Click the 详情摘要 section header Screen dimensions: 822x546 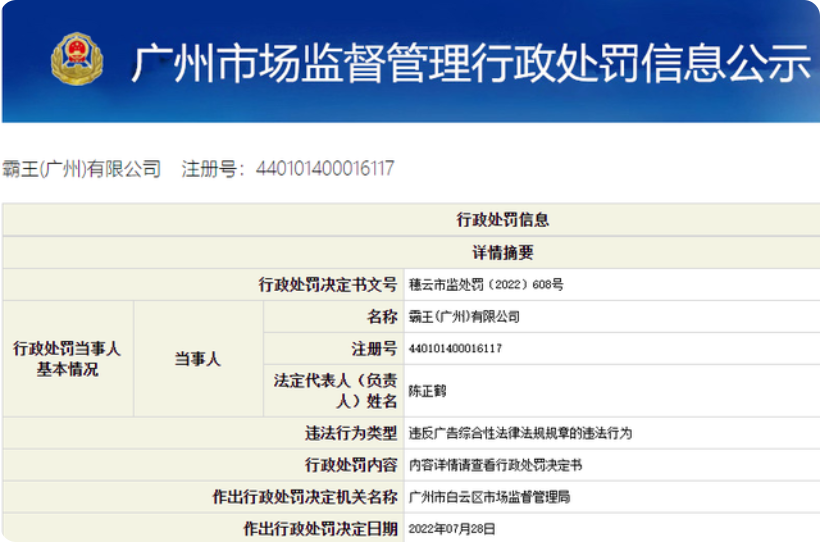point(502,253)
